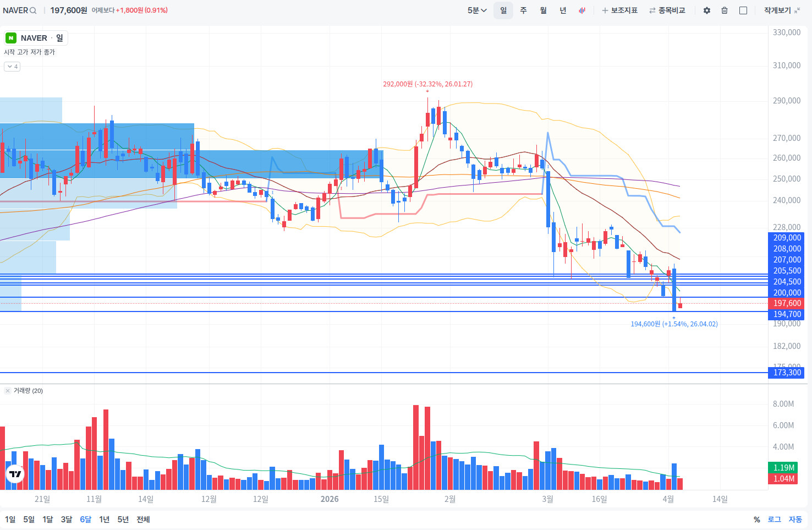This screenshot has width=812, height=530.
Task: Click the green NAVER logo in the legend
Action: click(11, 38)
